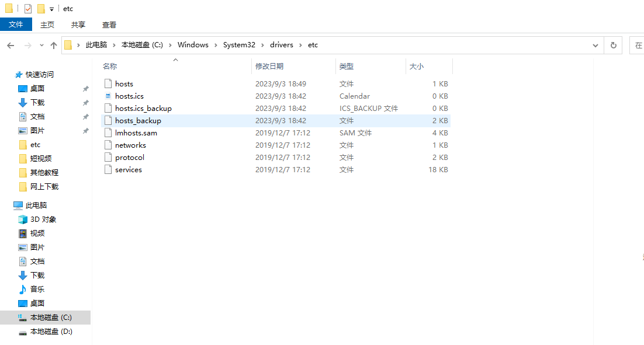
Task: Click the folder icon at left of address bar
Action: [x=68, y=44]
